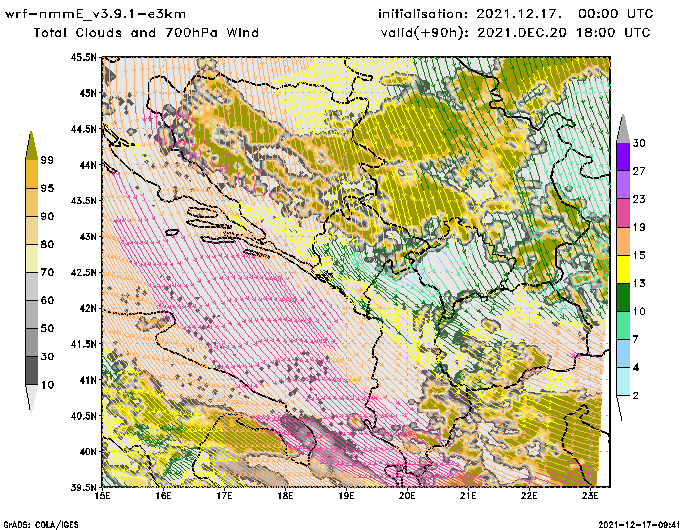This screenshot has height=530, width=700.
Task: Click the '2' value on wind legend
Action: (x=636, y=396)
